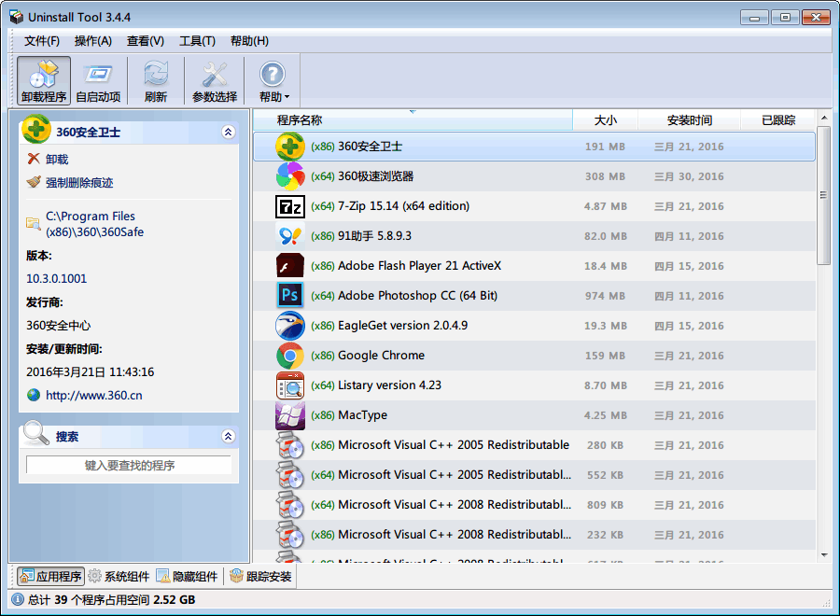Click the 卸载 uninstall link

point(57,159)
